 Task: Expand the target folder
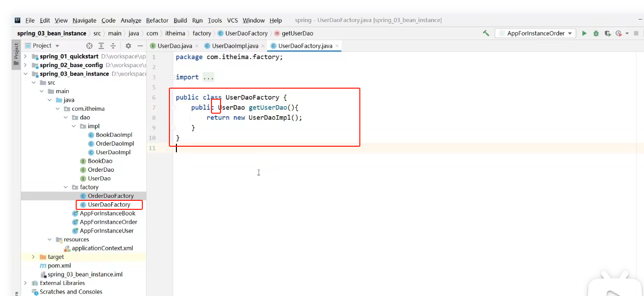tap(34, 257)
